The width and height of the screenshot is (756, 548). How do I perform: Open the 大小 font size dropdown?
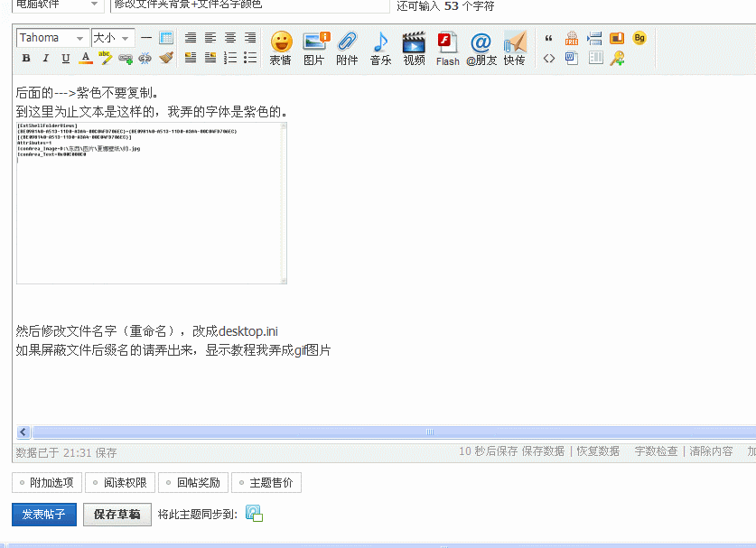point(113,38)
